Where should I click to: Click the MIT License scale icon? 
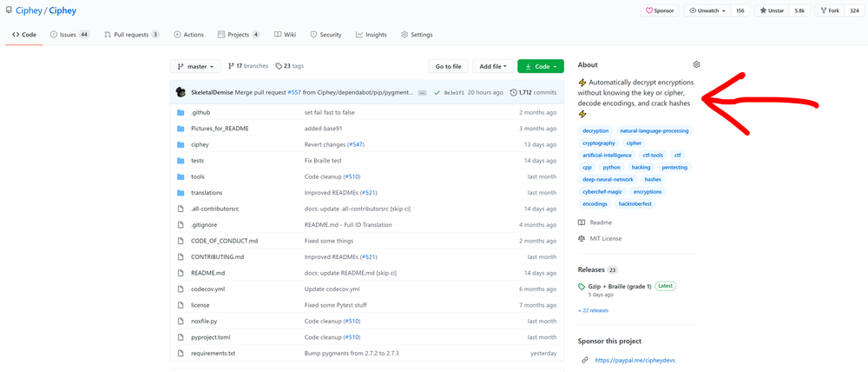pyautogui.click(x=582, y=238)
